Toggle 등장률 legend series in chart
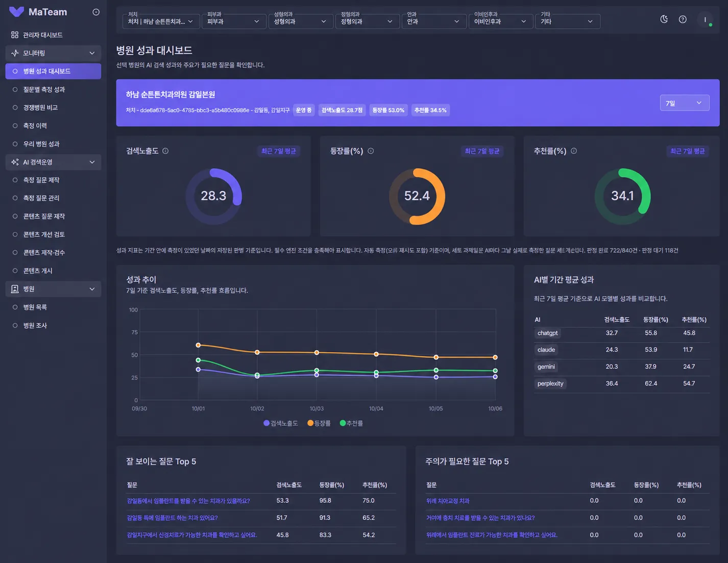This screenshot has height=563, width=728. (319, 423)
